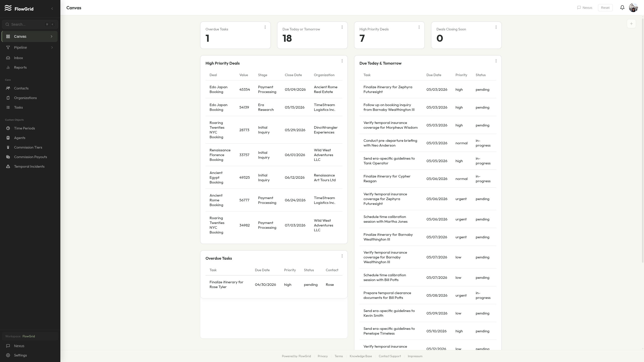Click Renaissance Florence Booking deal
Screen dimensions: 644x362
(220, 155)
